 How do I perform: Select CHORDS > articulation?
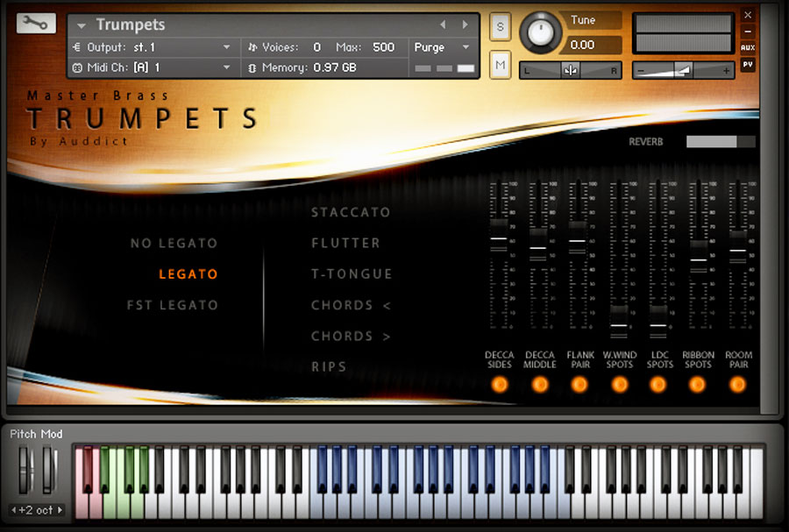351,336
